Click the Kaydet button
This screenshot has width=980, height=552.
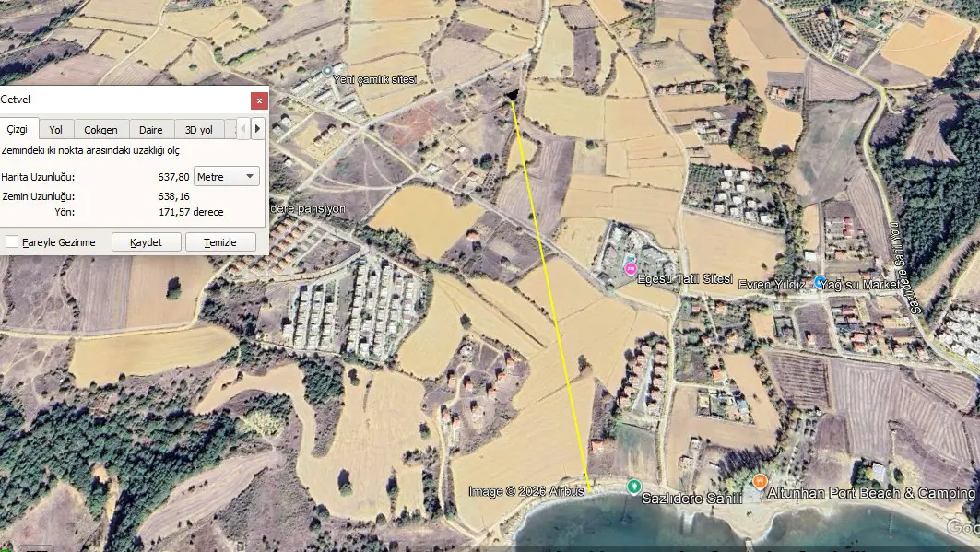pos(147,242)
